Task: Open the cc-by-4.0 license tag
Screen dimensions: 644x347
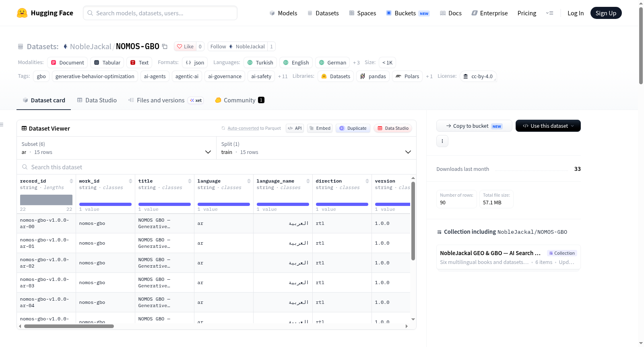Action: click(478, 76)
